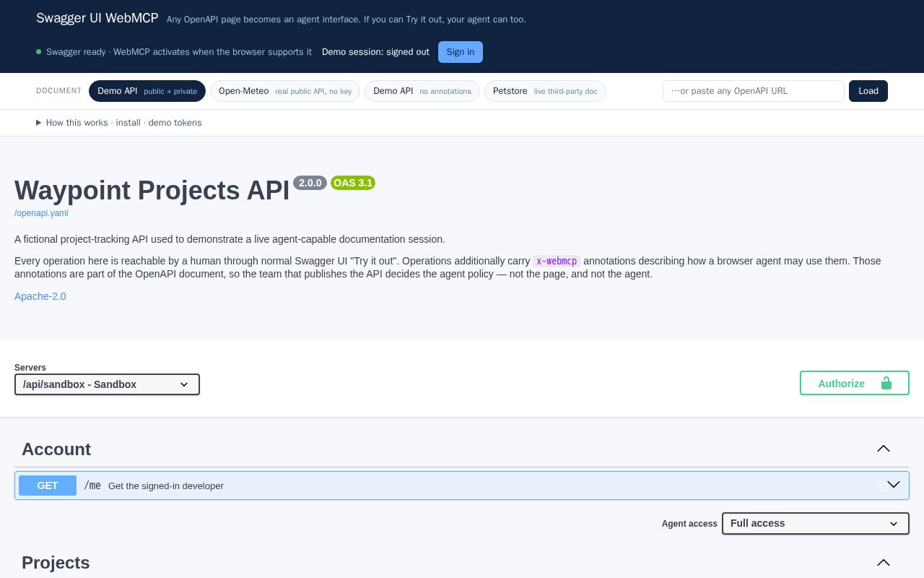Expand How this works disclosure triangle
This screenshot has height=578, width=924.
(39, 123)
